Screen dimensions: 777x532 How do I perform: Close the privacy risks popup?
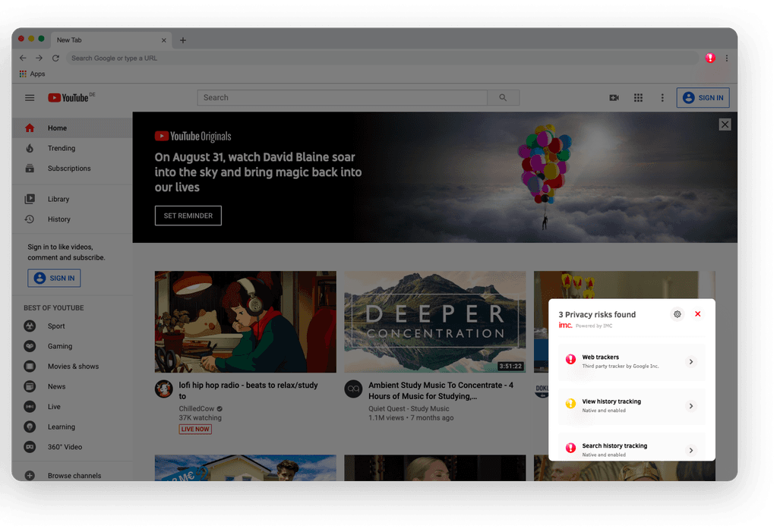(x=698, y=314)
